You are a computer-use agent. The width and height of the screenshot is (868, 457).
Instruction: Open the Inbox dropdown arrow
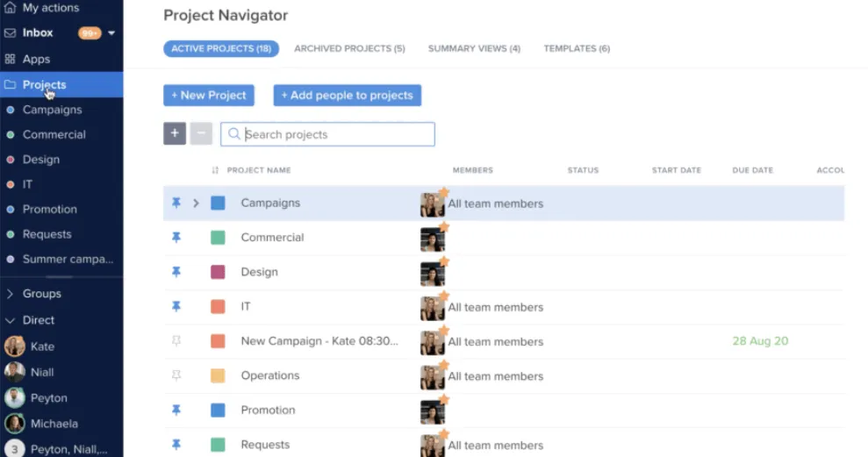(x=111, y=33)
